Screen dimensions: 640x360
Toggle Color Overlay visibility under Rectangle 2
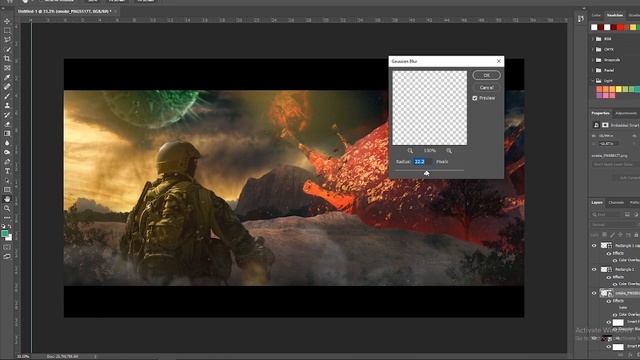click(x=615, y=284)
